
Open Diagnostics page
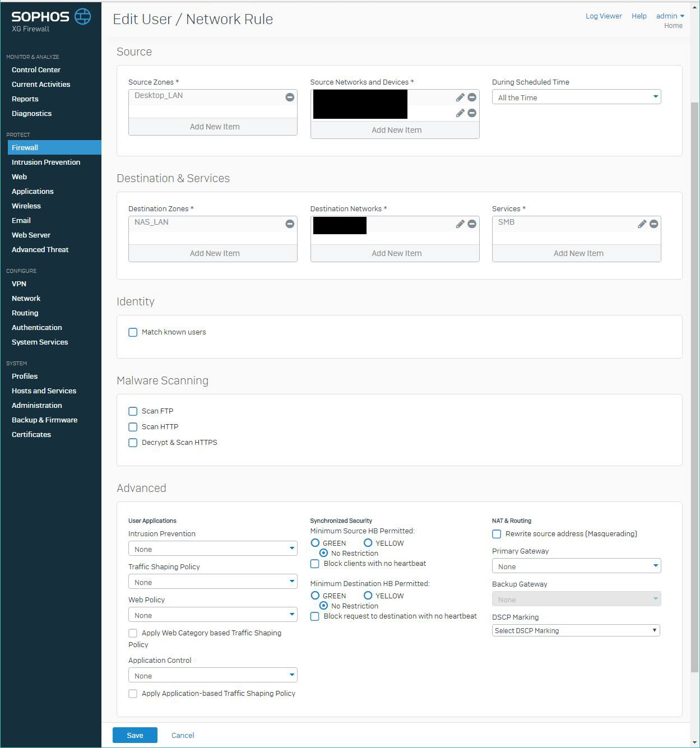click(x=31, y=114)
